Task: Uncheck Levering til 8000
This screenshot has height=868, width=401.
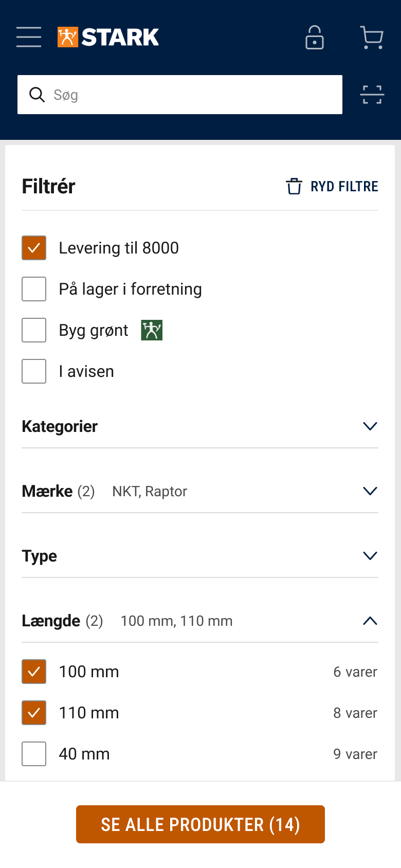Action: [x=34, y=248]
